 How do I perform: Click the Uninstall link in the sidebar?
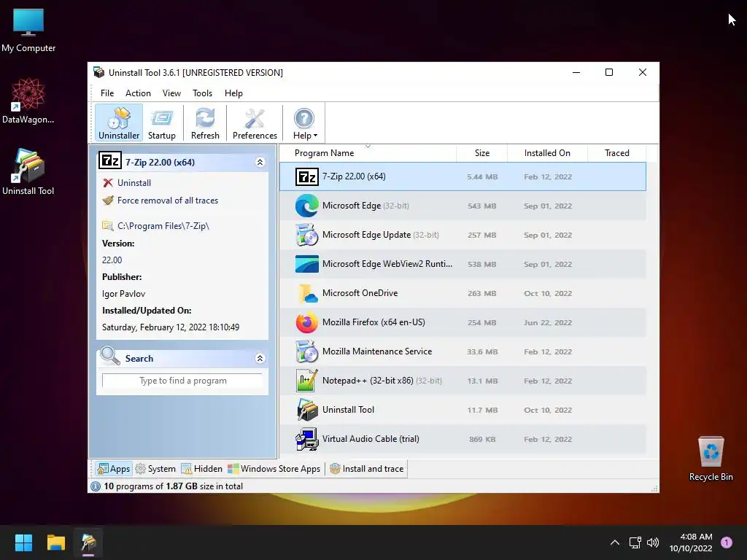(134, 183)
